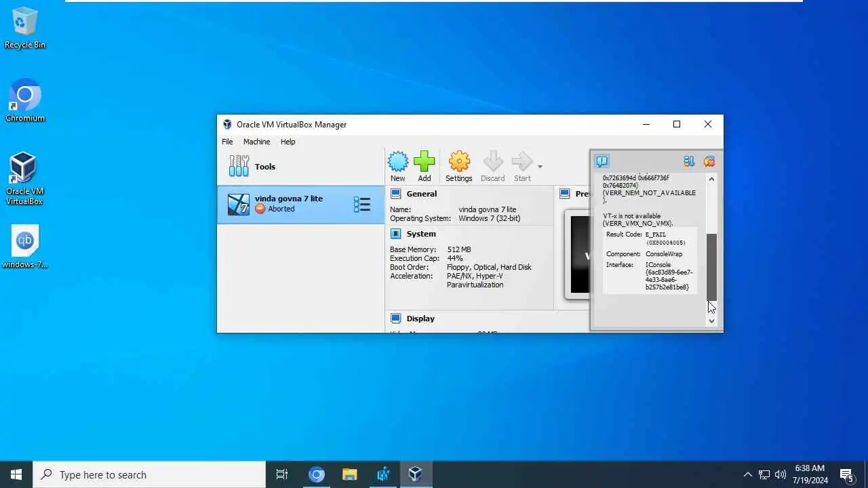Click the General section monitor icon

coord(395,194)
